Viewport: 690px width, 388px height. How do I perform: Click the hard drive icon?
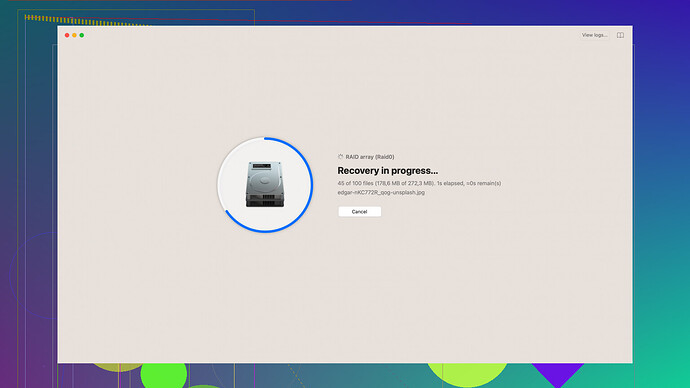265,184
